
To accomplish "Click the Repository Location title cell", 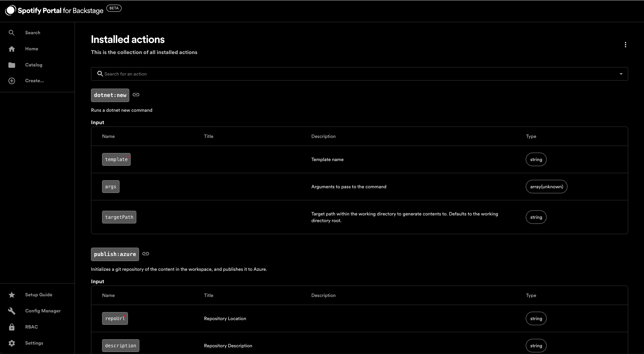I will (225, 318).
